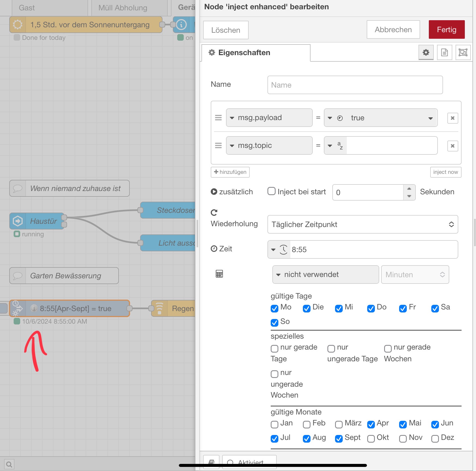Switch to the Gast flow tab

[50, 8]
